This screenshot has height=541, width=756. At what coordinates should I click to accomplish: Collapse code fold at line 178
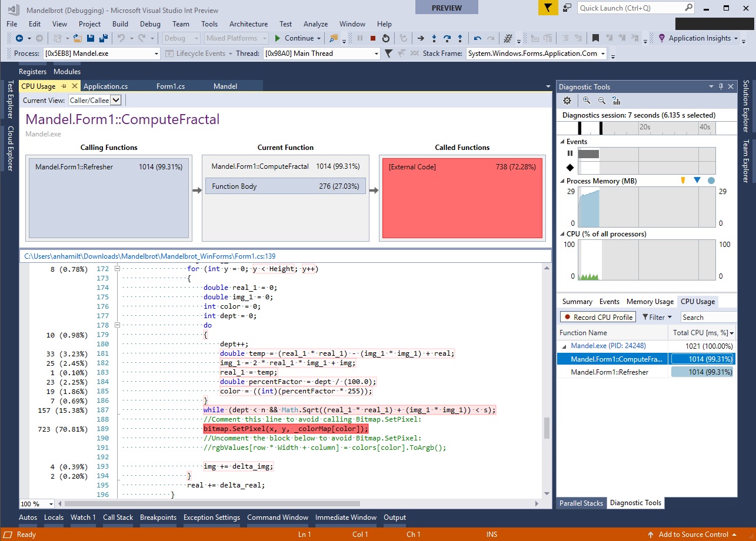tap(118, 325)
